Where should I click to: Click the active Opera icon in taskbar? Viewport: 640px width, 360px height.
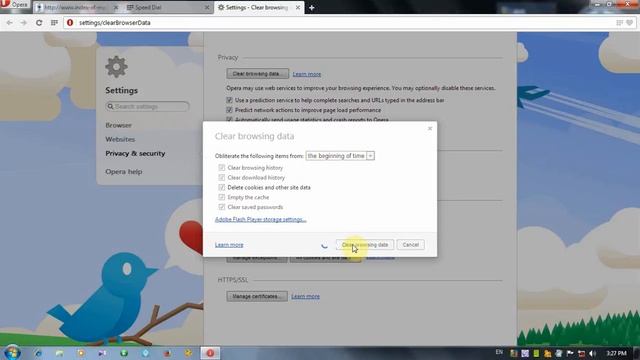(210, 353)
